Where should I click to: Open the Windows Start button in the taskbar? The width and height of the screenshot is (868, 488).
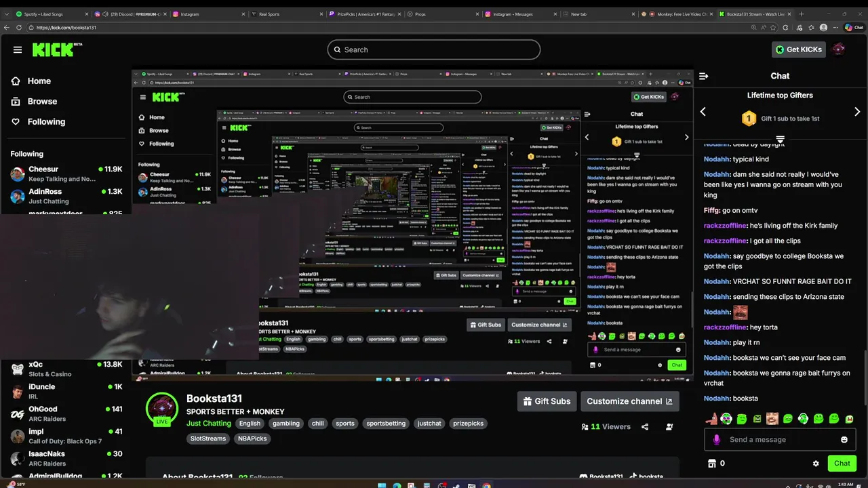(x=382, y=485)
